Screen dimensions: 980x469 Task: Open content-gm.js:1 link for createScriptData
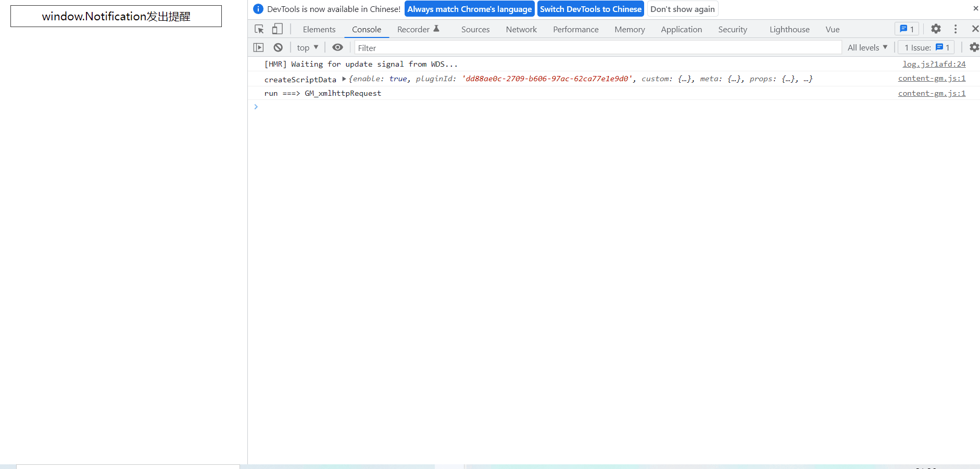tap(932, 78)
